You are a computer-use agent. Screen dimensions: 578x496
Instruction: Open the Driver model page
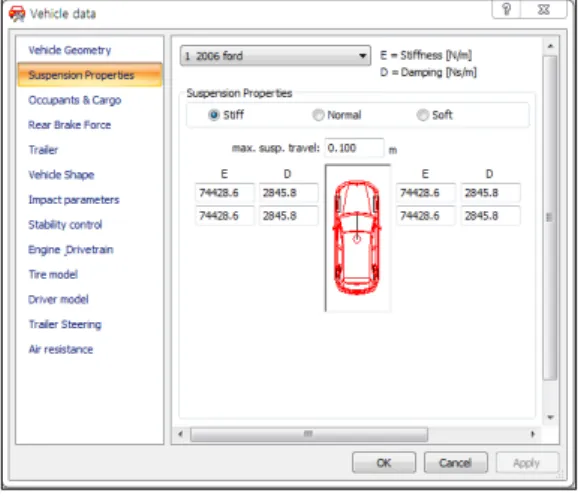[x=58, y=299]
